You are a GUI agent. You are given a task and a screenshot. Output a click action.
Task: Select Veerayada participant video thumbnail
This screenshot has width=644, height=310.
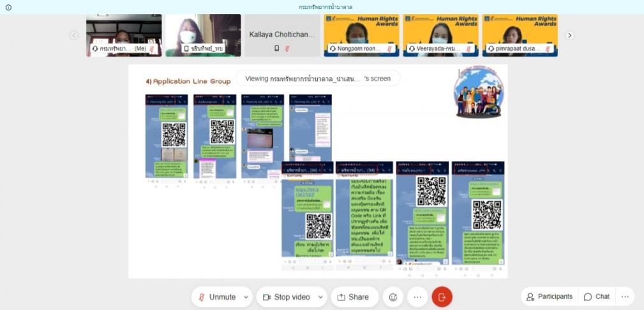point(440,35)
